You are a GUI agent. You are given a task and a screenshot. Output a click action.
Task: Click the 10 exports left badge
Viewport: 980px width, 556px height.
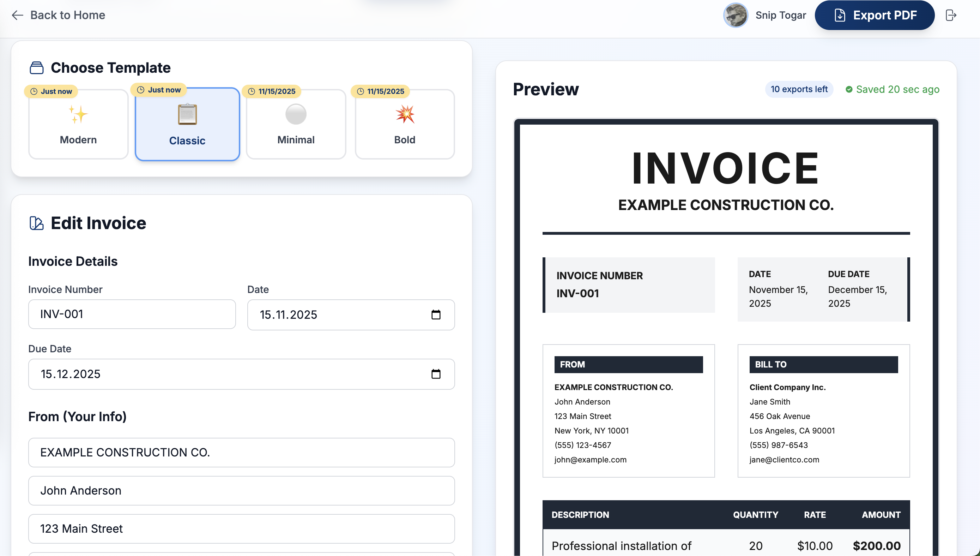pos(799,89)
